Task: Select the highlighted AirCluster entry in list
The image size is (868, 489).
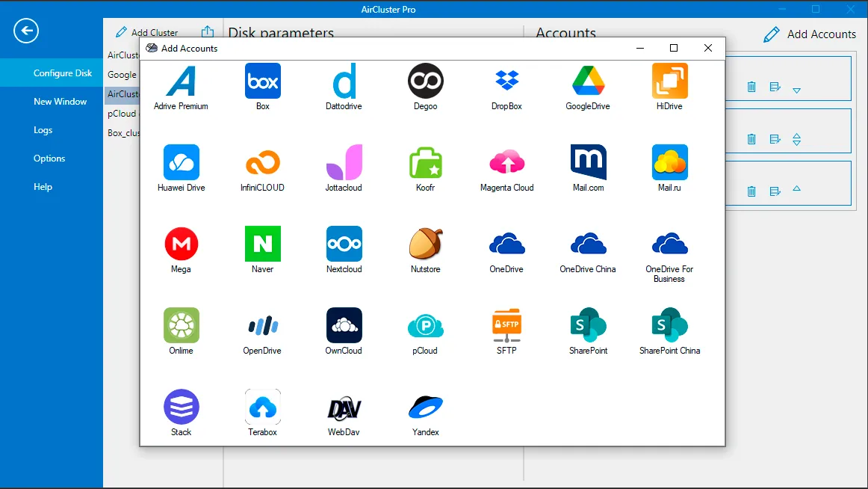Action: [x=123, y=94]
